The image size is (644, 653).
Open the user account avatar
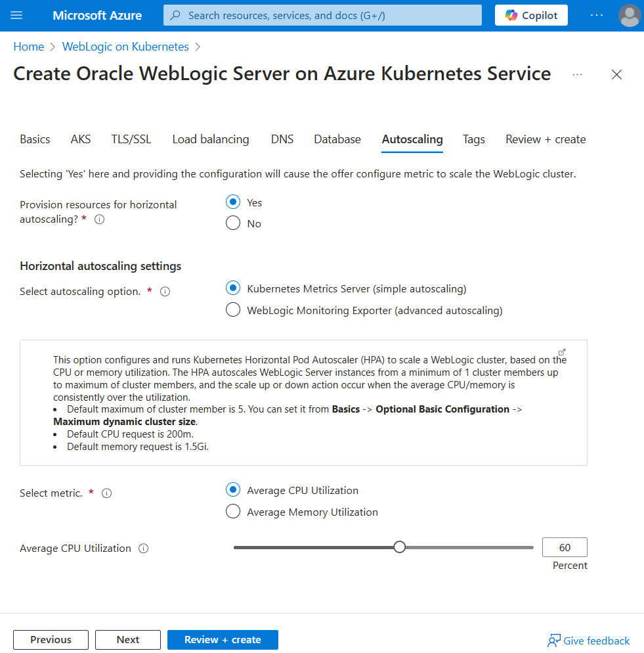pyautogui.click(x=630, y=15)
